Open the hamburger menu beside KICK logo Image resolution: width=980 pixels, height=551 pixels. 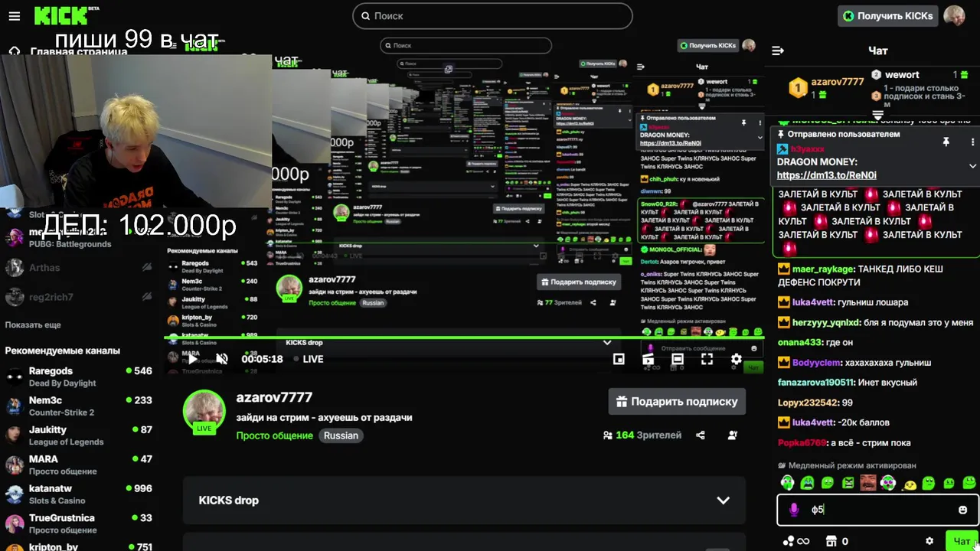[15, 15]
